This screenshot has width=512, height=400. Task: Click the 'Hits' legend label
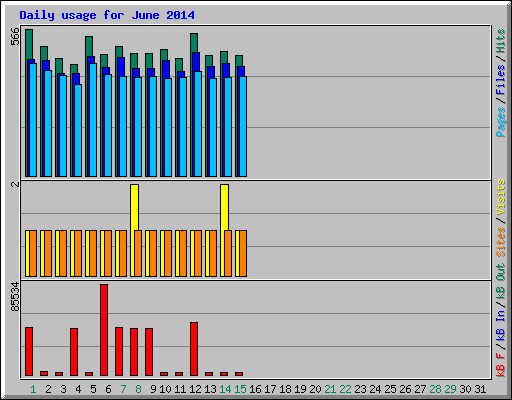click(500, 41)
